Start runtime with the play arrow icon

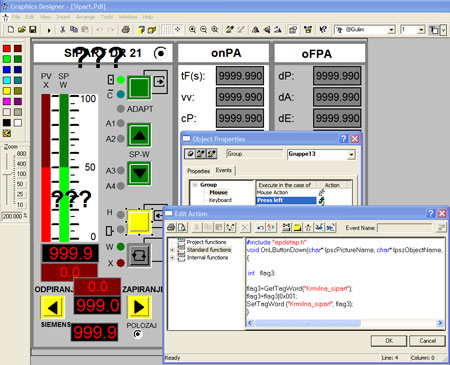49,30
